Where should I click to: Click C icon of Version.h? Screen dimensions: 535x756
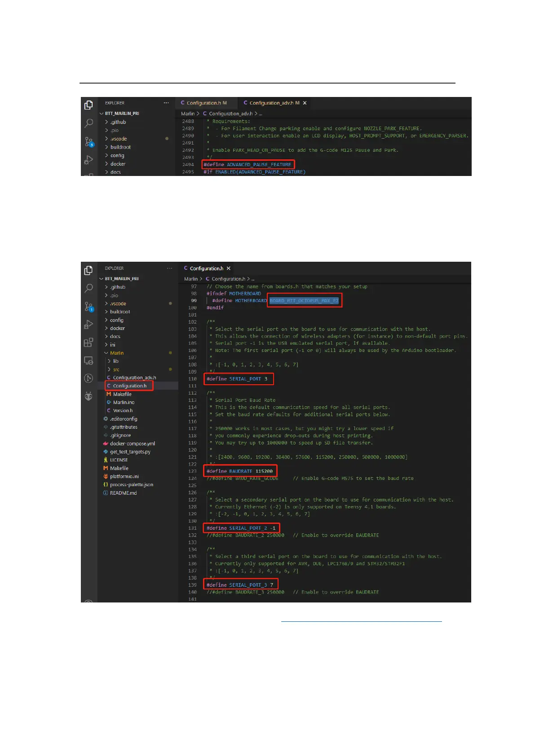[x=109, y=410]
